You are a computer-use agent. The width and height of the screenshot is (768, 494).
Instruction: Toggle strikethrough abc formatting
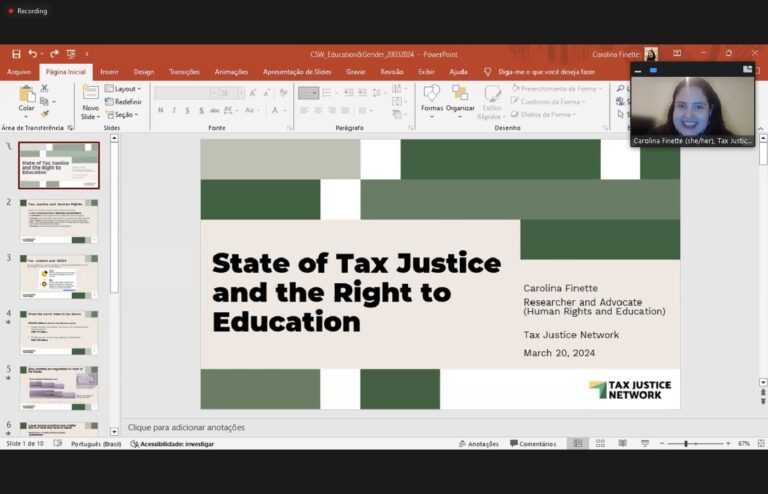[215, 111]
